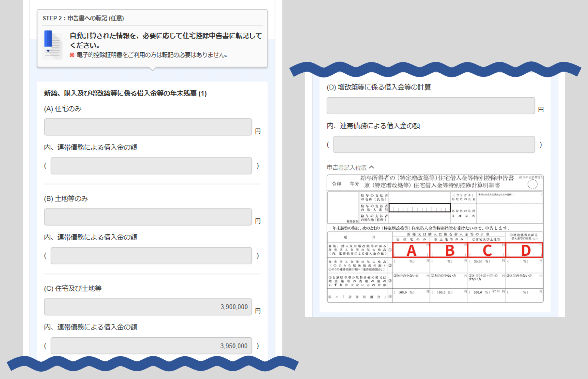The image size is (588, 379).
Task: Click red box A on form image
Action: pyautogui.click(x=411, y=250)
